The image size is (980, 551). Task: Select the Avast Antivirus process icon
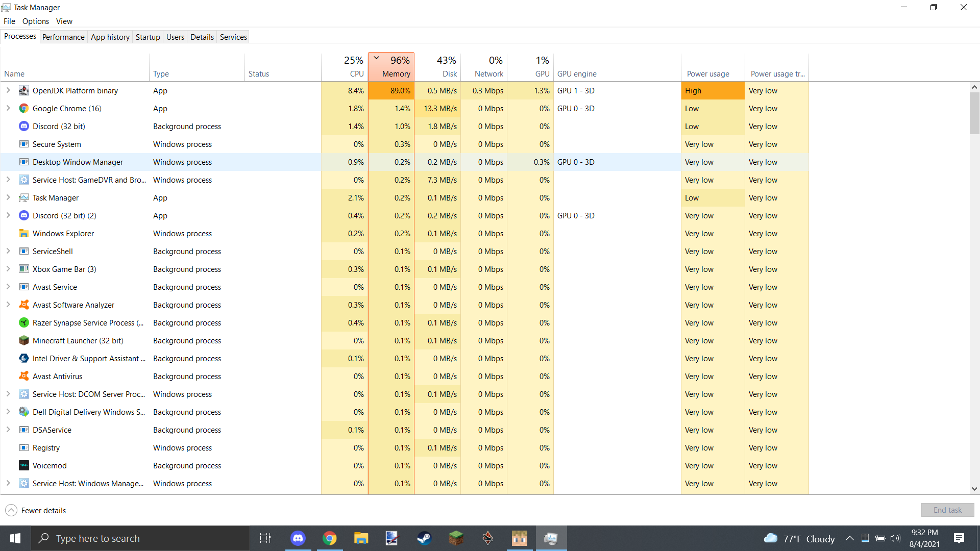coord(23,377)
